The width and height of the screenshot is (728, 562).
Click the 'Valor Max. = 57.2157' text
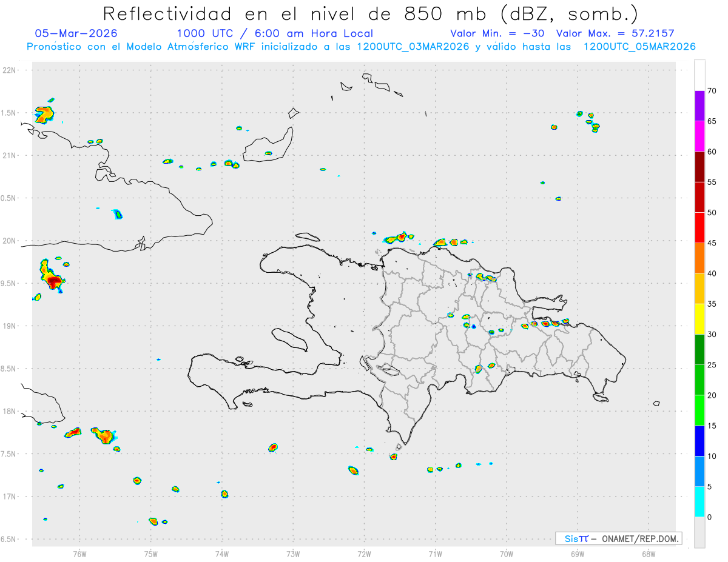[615, 33]
